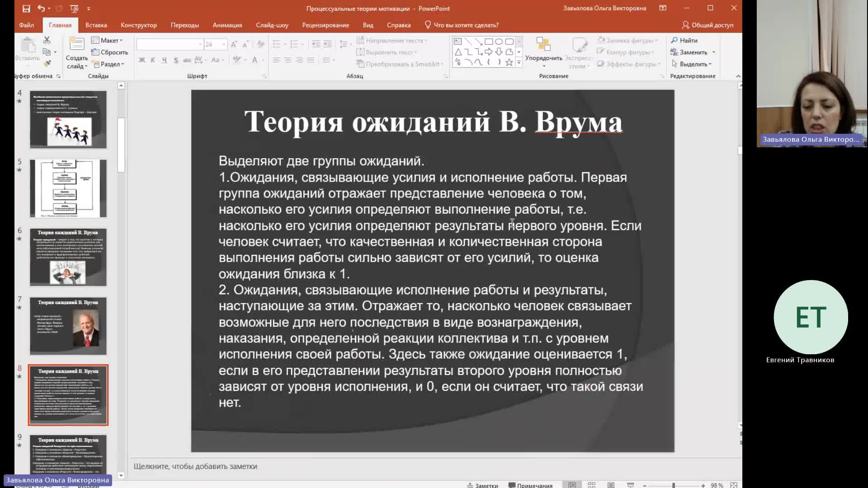Open the Макет layout dropdown
Image resolution: width=868 pixels, height=488 pixels.
click(x=107, y=40)
